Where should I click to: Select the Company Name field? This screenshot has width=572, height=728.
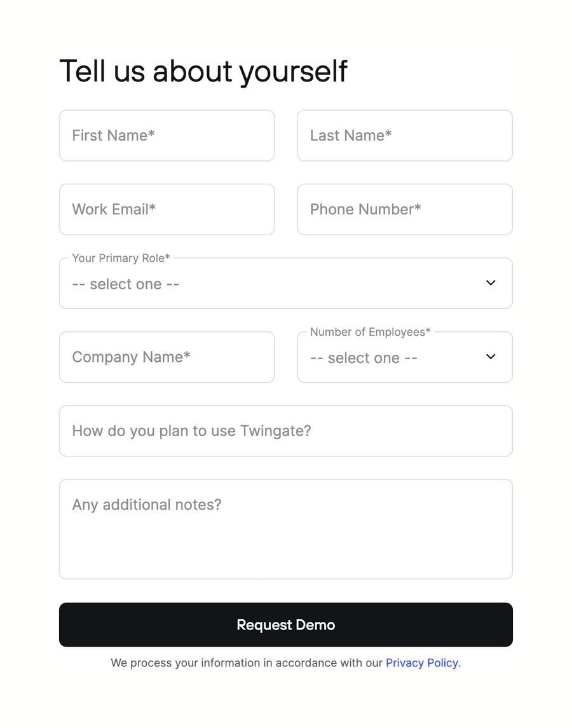pyautogui.click(x=167, y=357)
